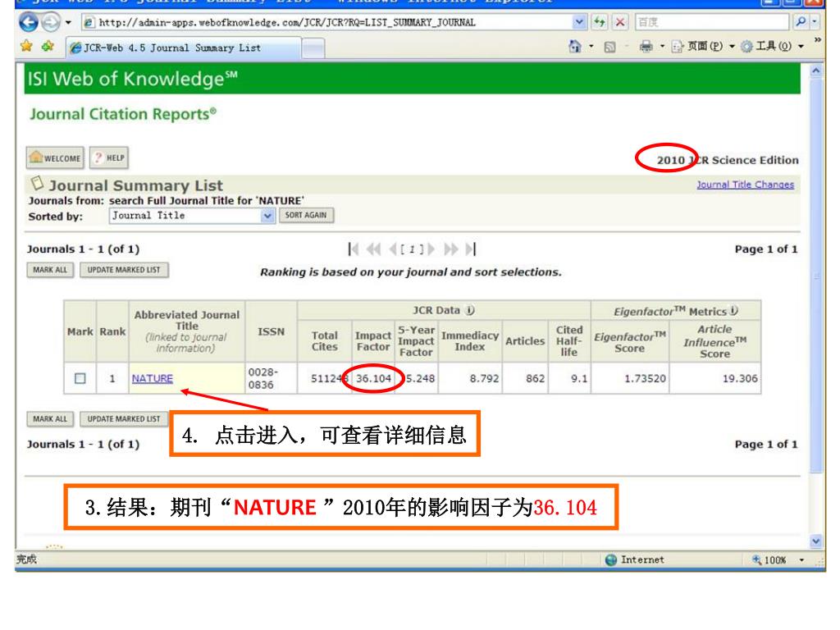Open the HELP button

tap(109, 158)
